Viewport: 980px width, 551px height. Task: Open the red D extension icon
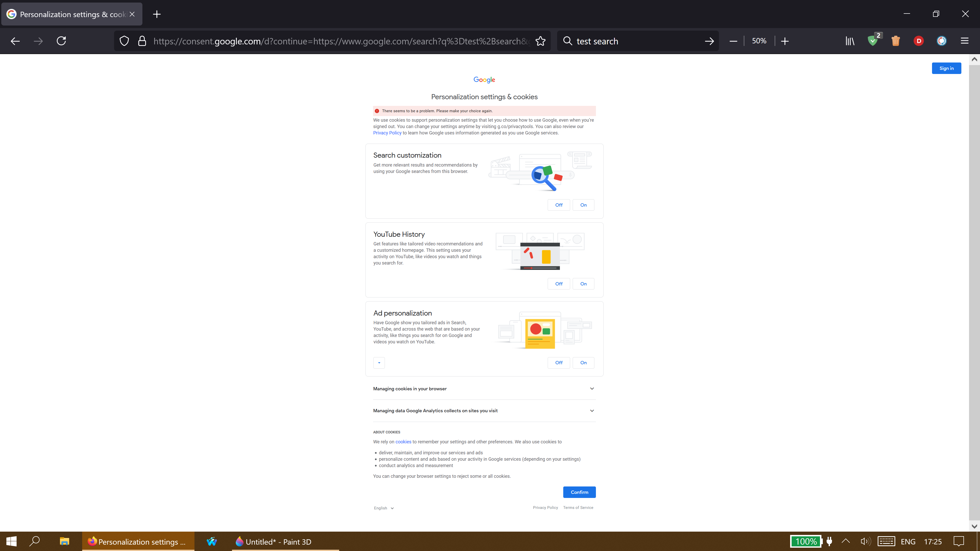pos(919,41)
